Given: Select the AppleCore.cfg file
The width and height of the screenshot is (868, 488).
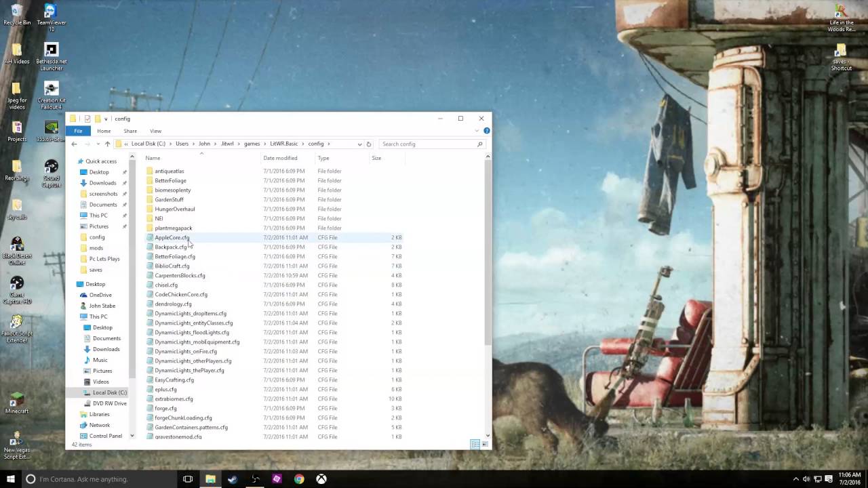Looking at the screenshot, I should [172, 237].
